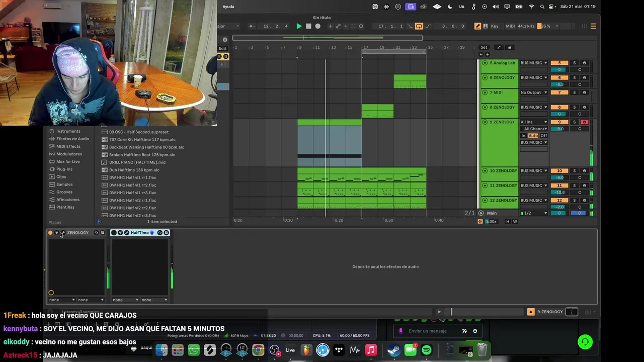This screenshot has width=644, height=362.
Task: Toggle Key Map Mode switch
Action: [495, 26]
